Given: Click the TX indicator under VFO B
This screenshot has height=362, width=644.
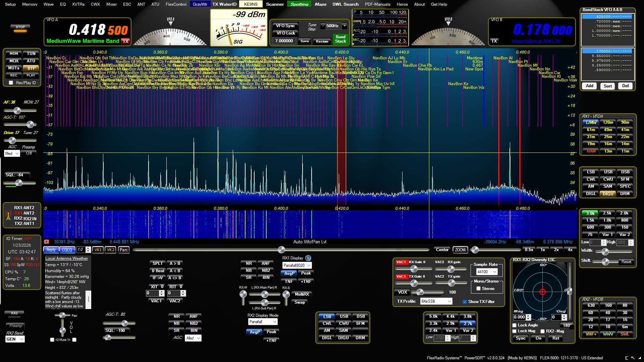Looking at the screenshot, I should point(494,41).
